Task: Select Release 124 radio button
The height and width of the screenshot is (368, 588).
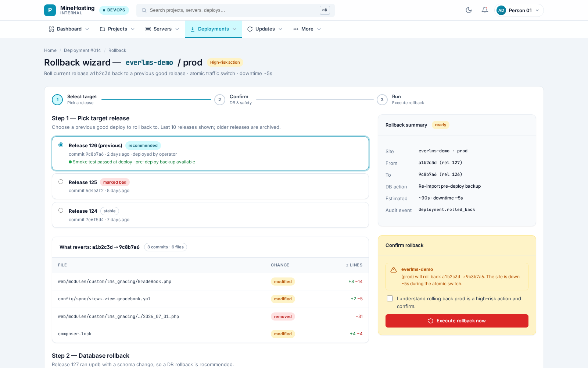Action: (61, 210)
